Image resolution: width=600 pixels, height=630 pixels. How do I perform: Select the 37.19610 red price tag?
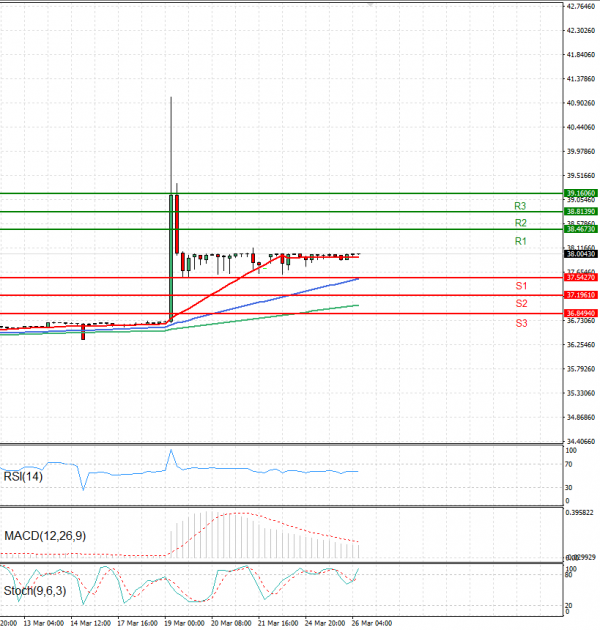pyautogui.click(x=580, y=295)
